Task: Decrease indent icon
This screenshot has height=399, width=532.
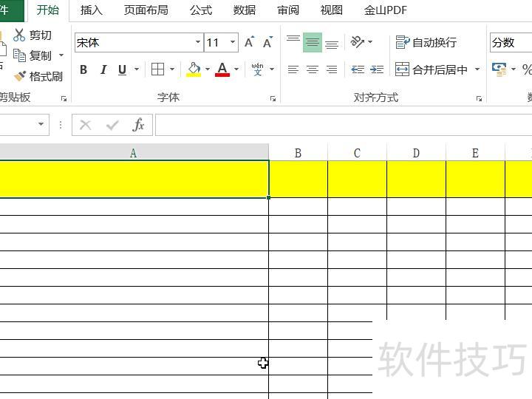Action: click(x=358, y=69)
